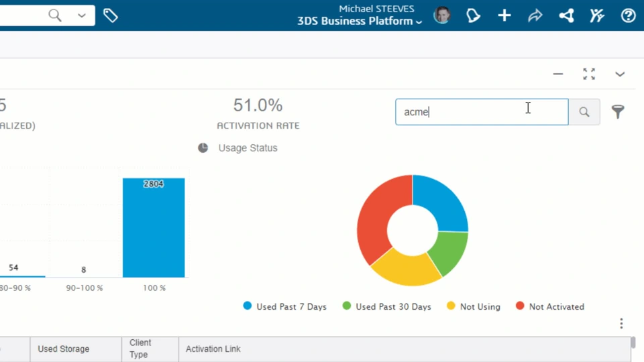Open the 3DS Business Platform dropdown
Screen dimensions: 644x362
[x=360, y=21]
